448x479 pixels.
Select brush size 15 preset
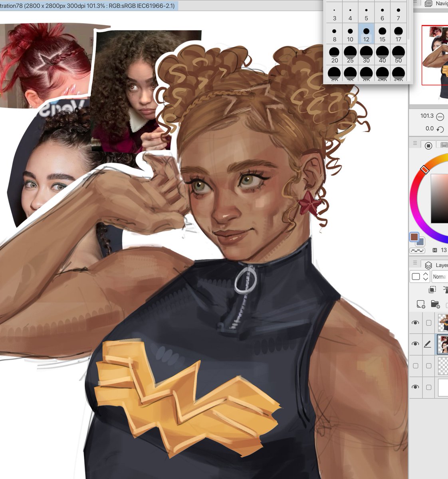point(382,34)
